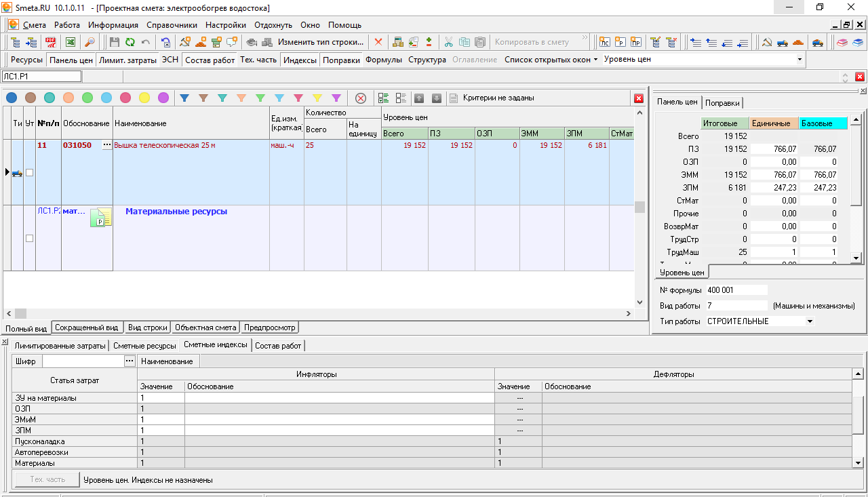This screenshot has width=868, height=497.
Task: Open the Уровень цен dropdown in the toolbar
Action: click(x=800, y=60)
